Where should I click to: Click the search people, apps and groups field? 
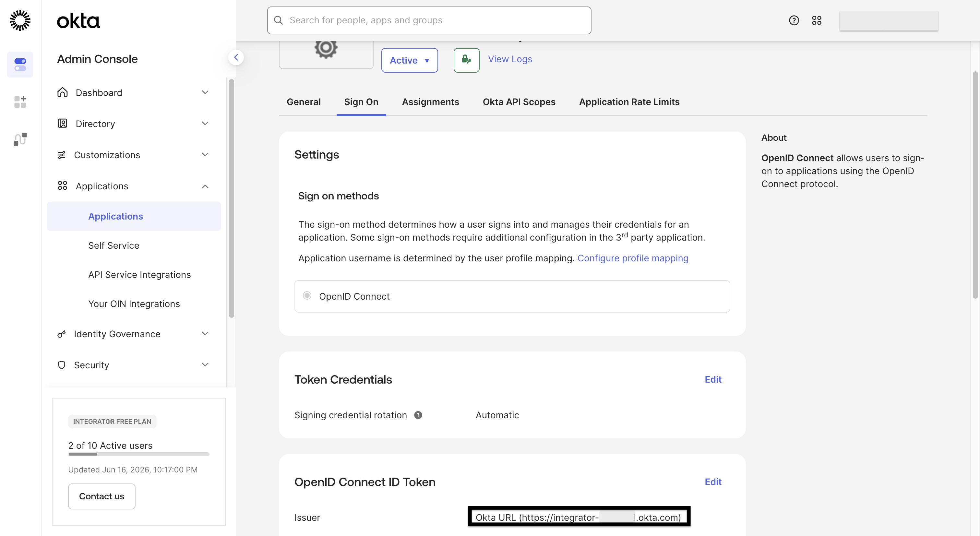coord(429,20)
